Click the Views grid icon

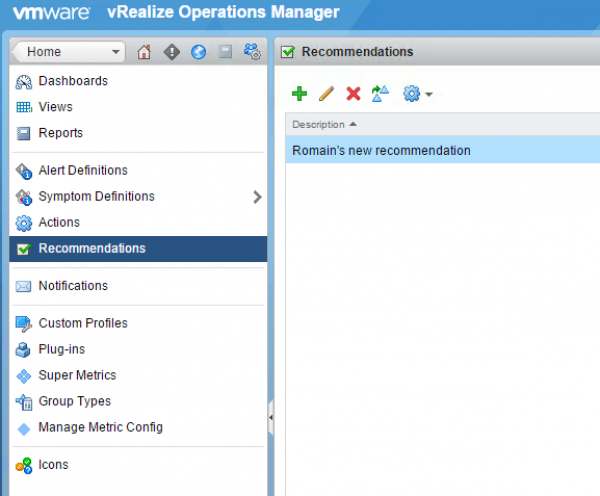pos(24,107)
